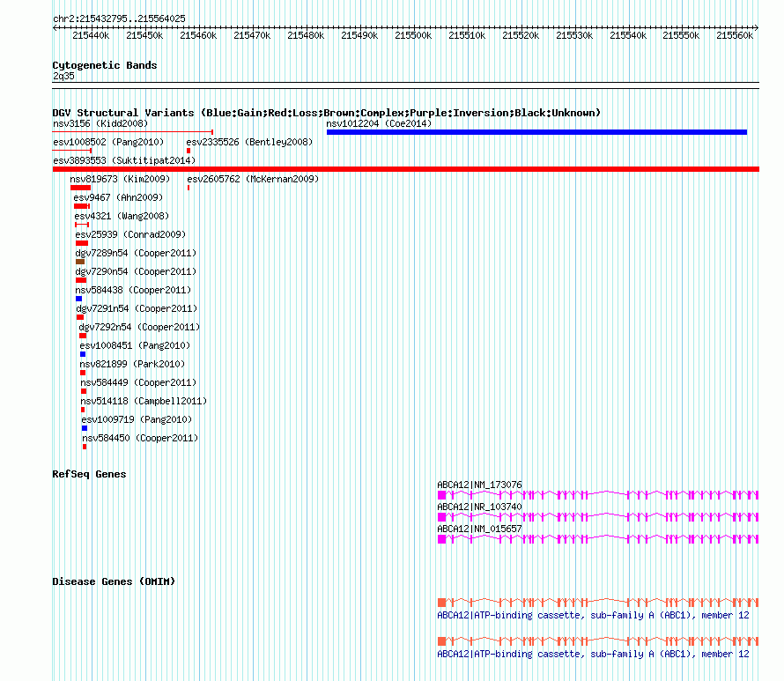784x681 pixels.
Task: Select the esv1008451 (Pang2010) label
Action: coord(135,345)
